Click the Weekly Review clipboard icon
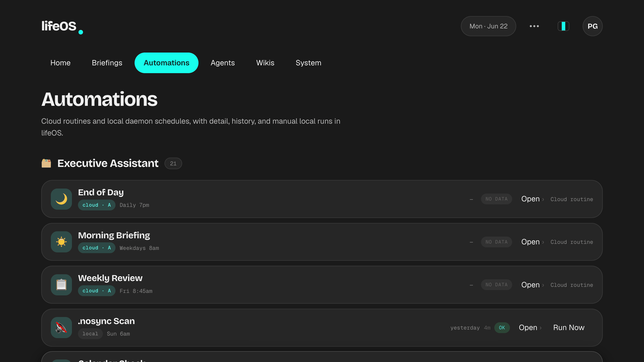Screen dimensions: 644x362 click(x=61, y=285)
